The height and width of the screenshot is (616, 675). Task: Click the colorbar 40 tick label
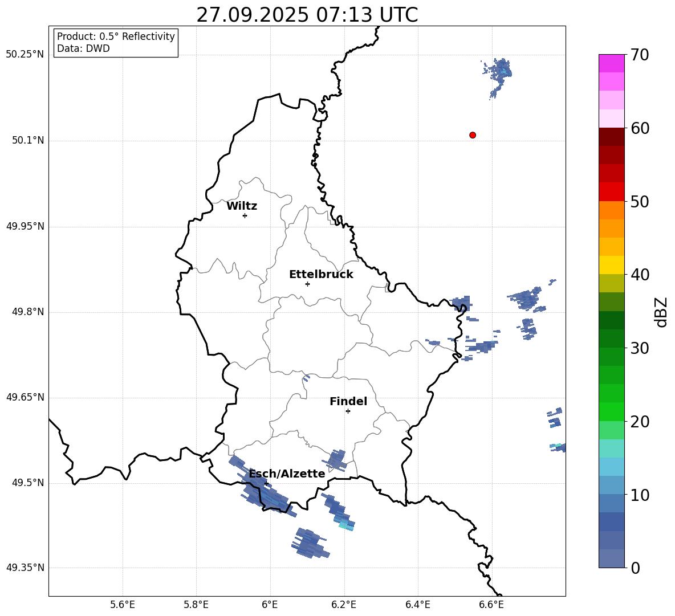[640, 275]
